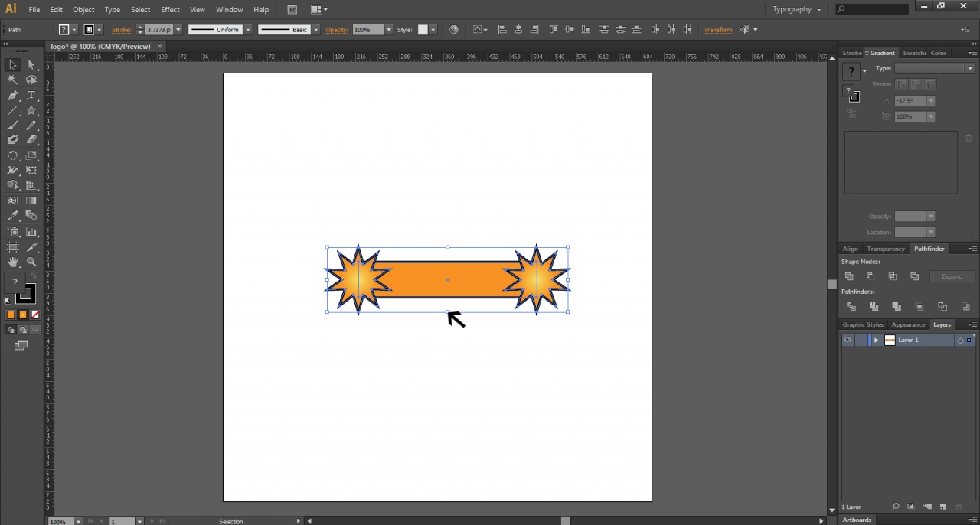Open the Object menu

[x=83, y=9]
